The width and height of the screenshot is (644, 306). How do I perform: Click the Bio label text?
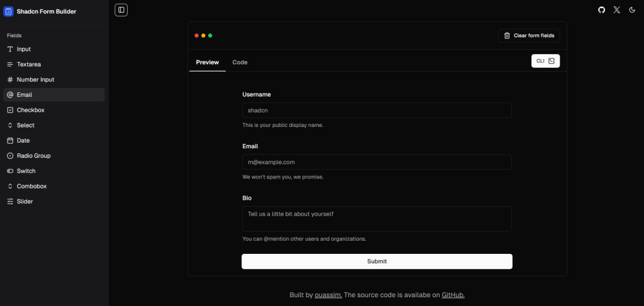point(247,198)
